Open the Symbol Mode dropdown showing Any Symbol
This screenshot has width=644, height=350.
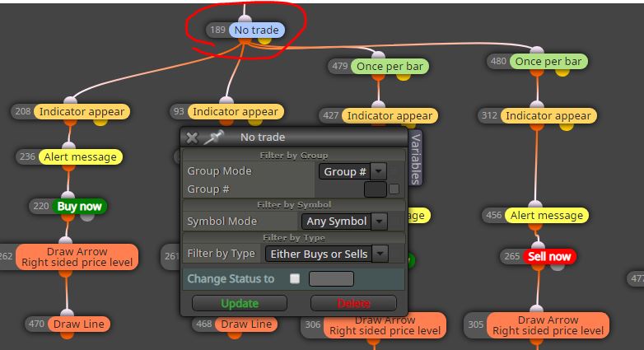[344, 221]
